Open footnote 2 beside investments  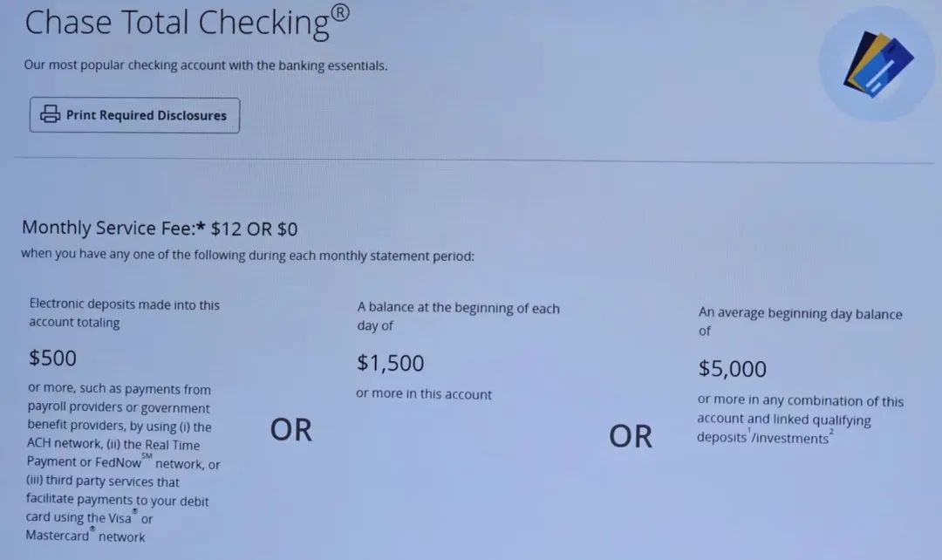[x=831, y=431]
